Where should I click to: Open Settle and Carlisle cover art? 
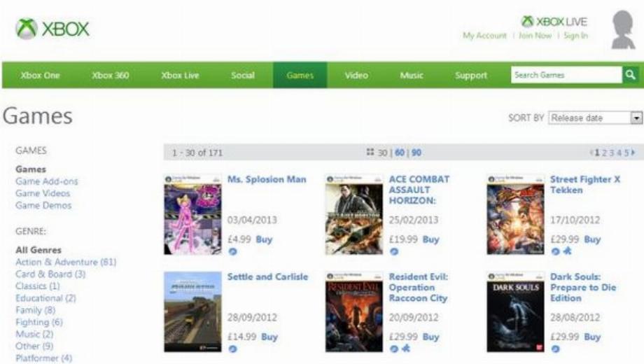coord(192,311)
